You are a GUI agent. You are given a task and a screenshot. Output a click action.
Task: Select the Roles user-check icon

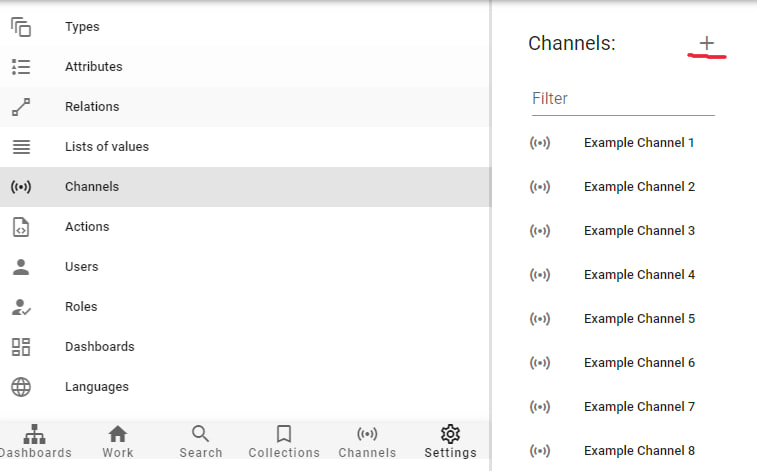[21, 307]
